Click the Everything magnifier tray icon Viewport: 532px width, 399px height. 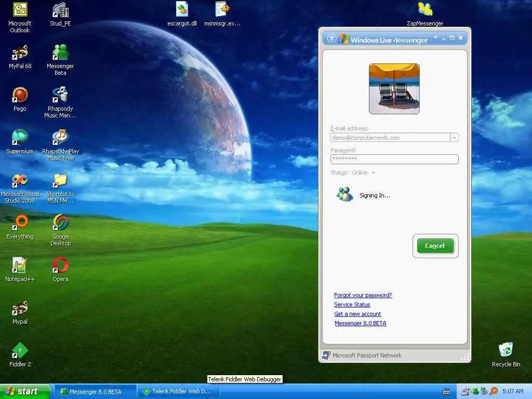(494, 391)
